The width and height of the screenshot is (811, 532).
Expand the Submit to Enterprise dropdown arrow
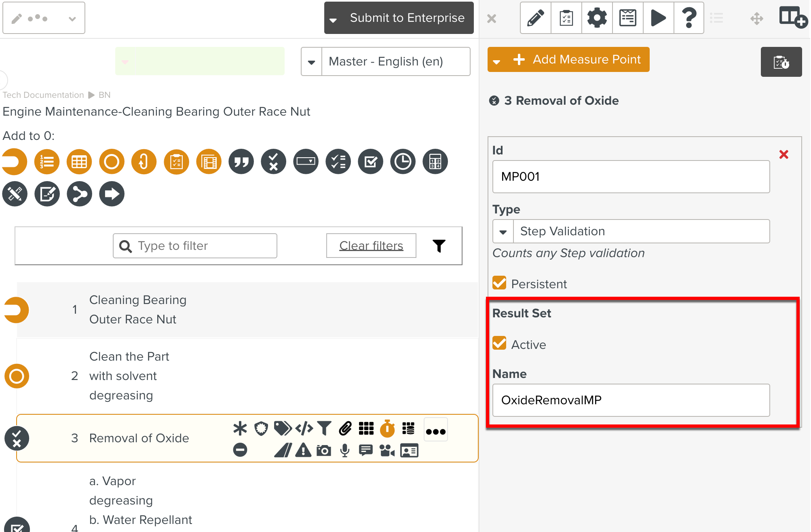333,19
